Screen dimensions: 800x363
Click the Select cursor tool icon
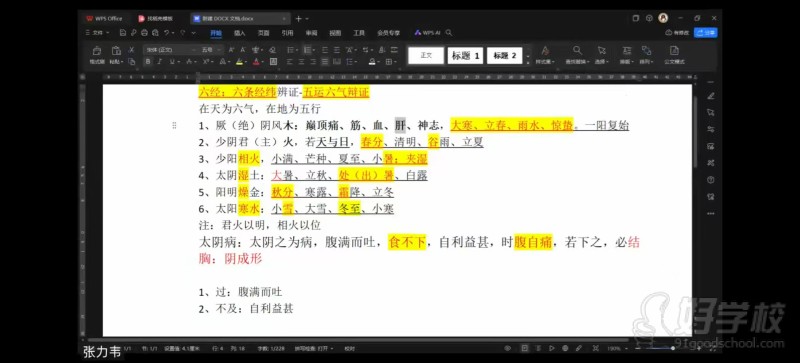coord(602,51)
